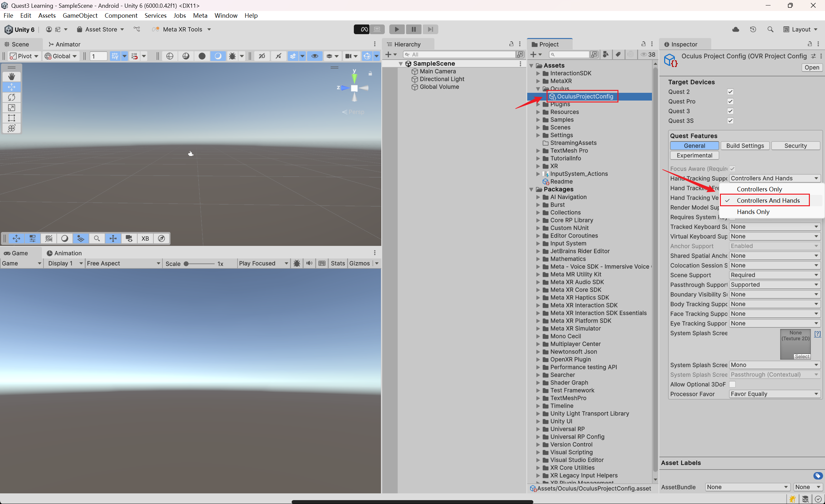Screen dimensions: 825x504
Task: Toggle the Quest Pro checkbox
Action: point(730,102)
